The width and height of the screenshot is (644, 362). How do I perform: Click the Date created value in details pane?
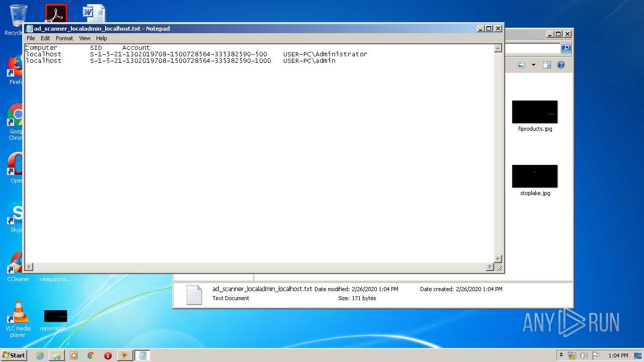pos(479,289)
